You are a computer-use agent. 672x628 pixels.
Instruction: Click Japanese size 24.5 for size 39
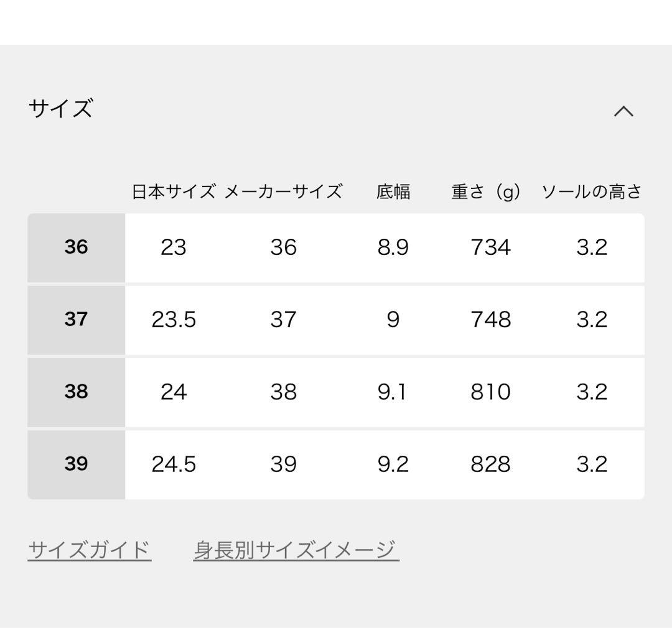coord(175,464)
